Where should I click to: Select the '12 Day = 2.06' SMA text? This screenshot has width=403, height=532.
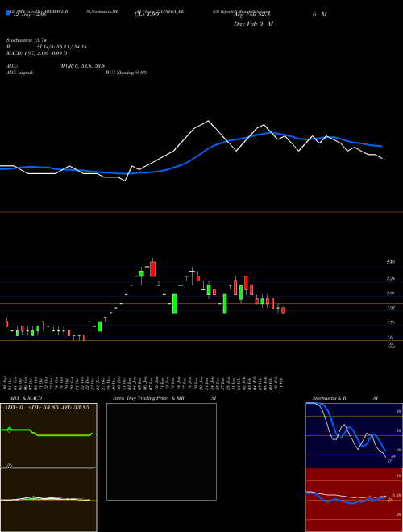tap(29, 15)
